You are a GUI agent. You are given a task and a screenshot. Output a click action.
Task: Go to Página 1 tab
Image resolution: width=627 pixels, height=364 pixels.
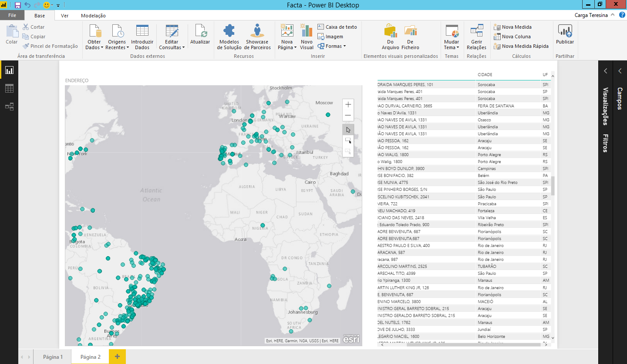pos(53,357)
